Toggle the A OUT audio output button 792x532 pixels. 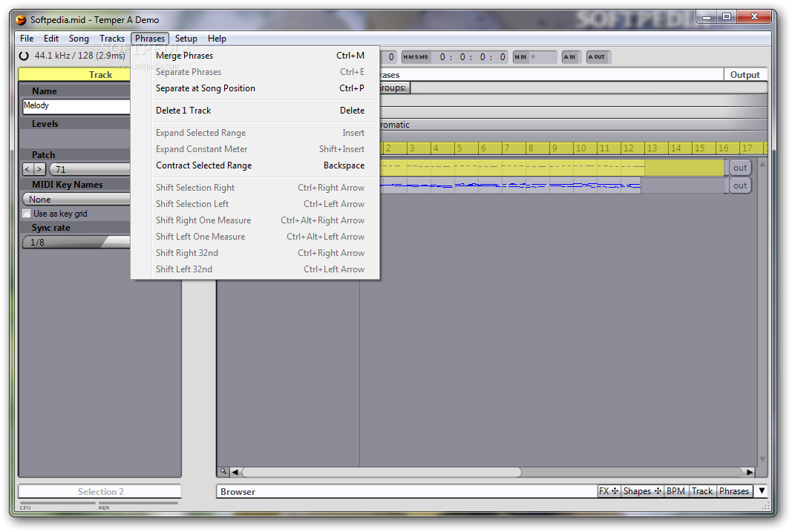pos(598,57)
